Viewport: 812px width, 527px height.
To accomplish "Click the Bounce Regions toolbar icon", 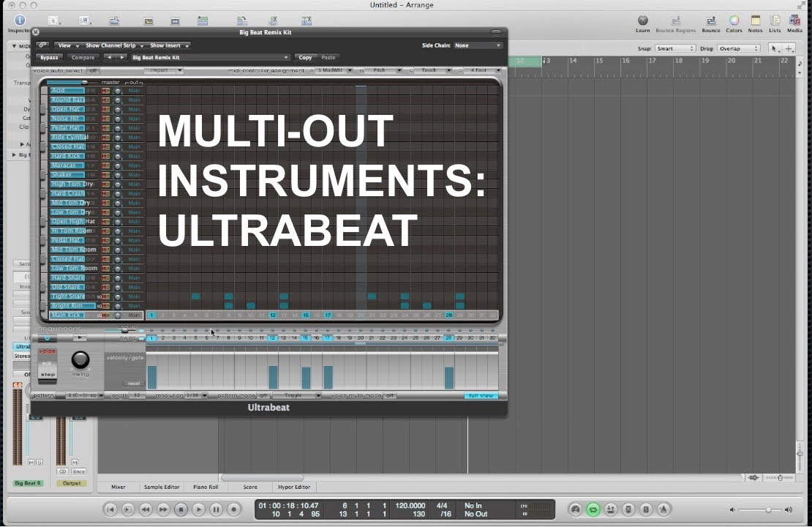I will [x=675, y=24].
